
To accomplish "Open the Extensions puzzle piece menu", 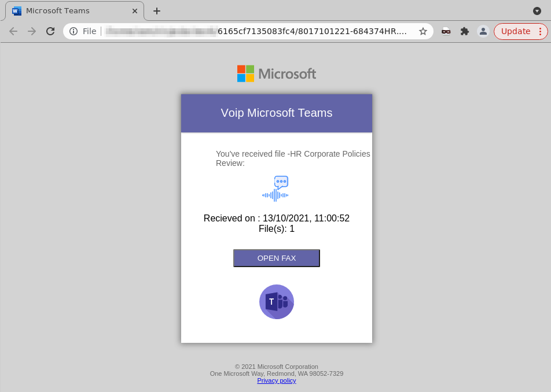I will (x=465, y=31).
